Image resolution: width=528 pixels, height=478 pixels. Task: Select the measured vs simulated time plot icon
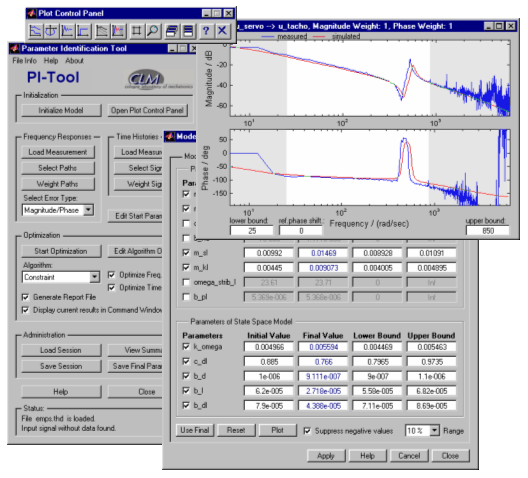[118, 31]
